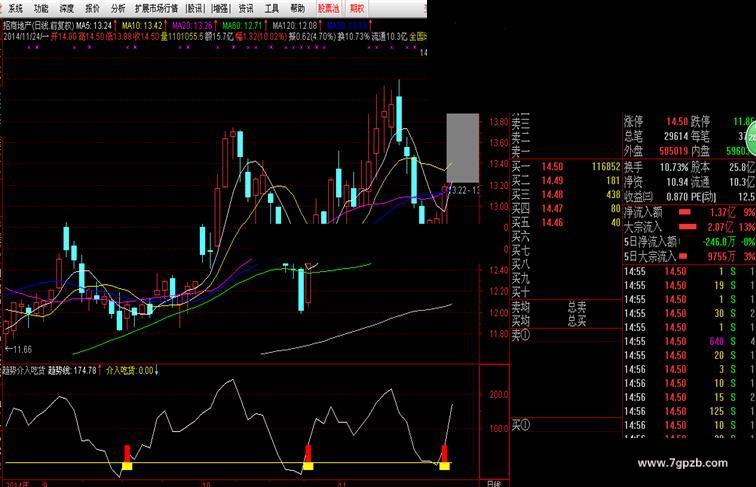Open the 帮助 menu
756x487 pixels.
(x=297, y=8)
